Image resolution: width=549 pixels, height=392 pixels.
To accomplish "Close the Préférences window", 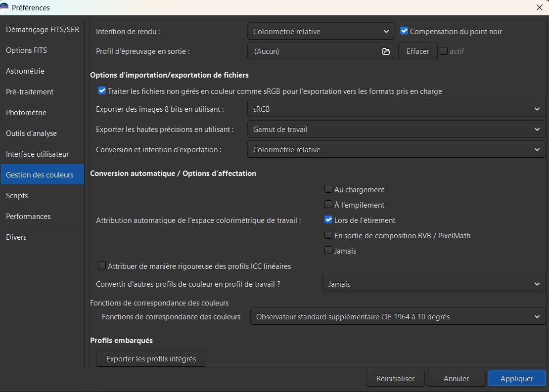I will [539, 7].
